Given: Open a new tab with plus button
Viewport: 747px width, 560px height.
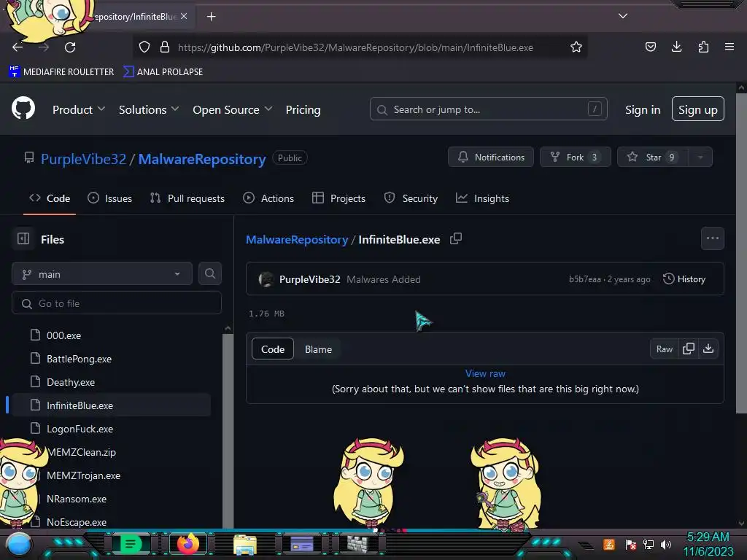Looking at the screenshot, I should [212, 17].
